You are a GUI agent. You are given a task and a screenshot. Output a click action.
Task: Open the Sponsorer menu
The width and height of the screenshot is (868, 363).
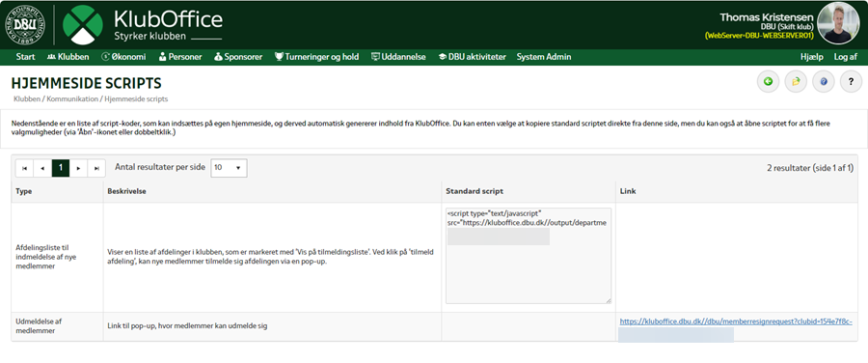click(x=238, y=57)
